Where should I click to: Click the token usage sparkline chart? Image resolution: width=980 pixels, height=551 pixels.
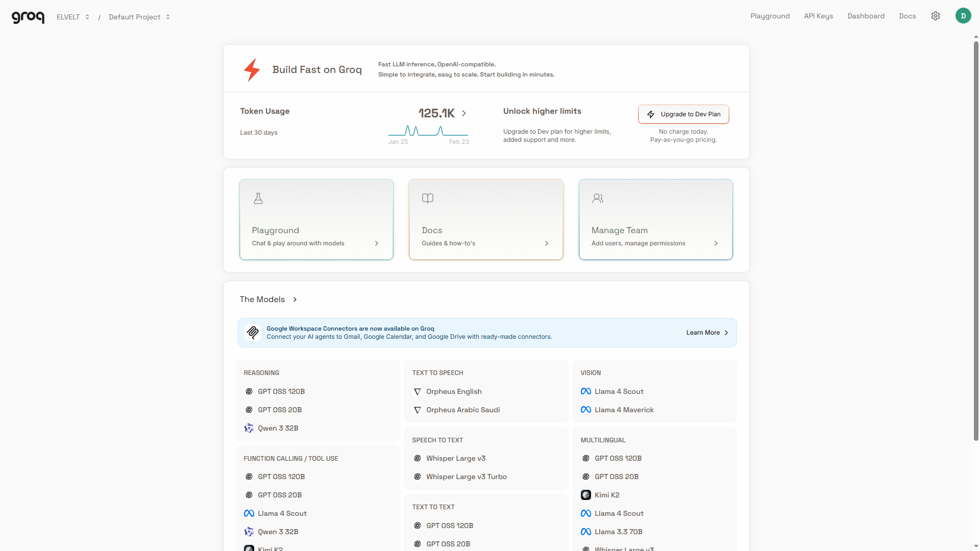point(428,131)
